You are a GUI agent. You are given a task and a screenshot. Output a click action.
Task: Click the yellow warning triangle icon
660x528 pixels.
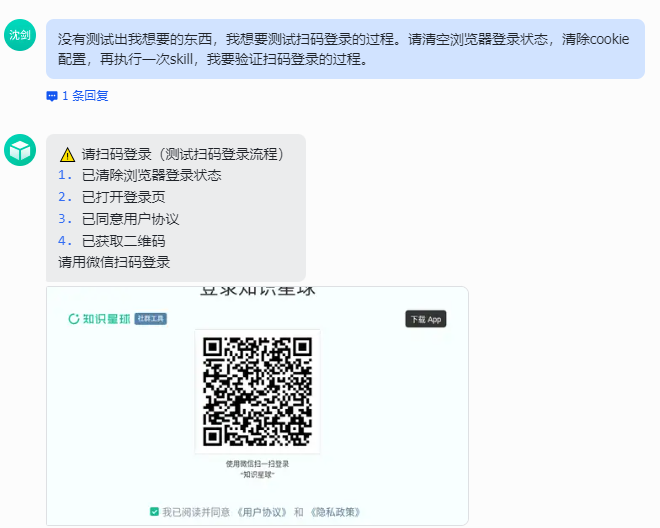click(67, 155)
